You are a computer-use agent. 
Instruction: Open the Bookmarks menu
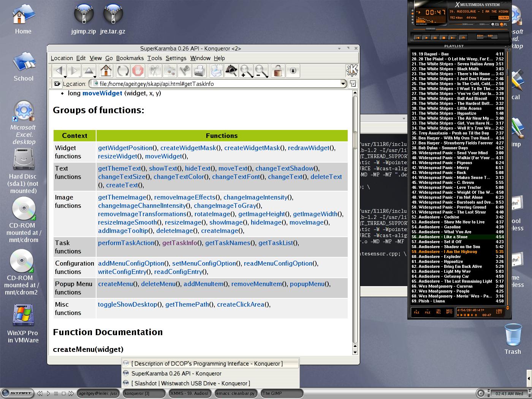click(x=130, y=58)
